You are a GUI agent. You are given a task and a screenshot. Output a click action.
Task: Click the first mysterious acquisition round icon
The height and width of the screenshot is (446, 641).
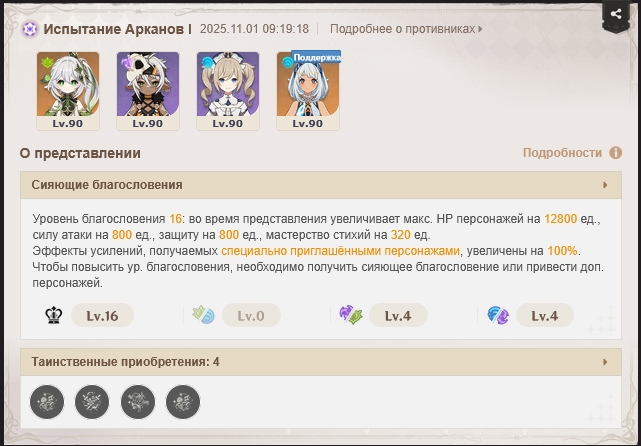tap(47, 402)
